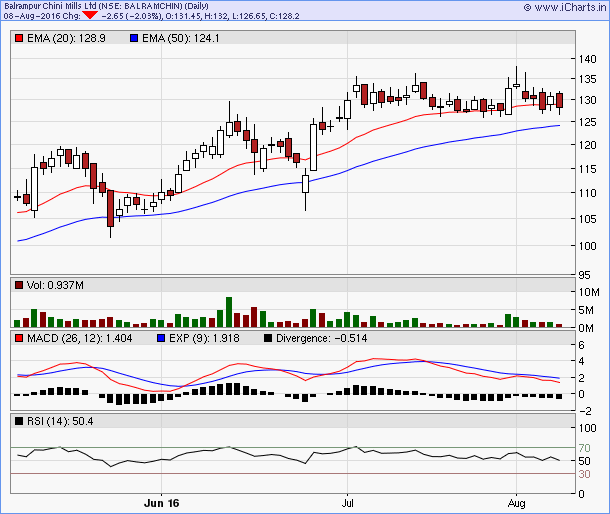The image size is (610, 514).
Task: Click the blue EMA (50) legend swatch
Action: coord(134,38)
